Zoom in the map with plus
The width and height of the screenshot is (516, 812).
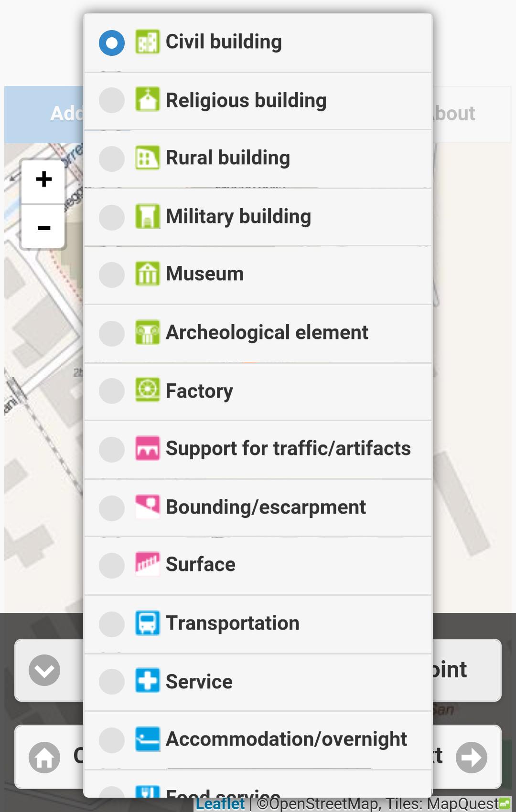click(x=43, y=180)
